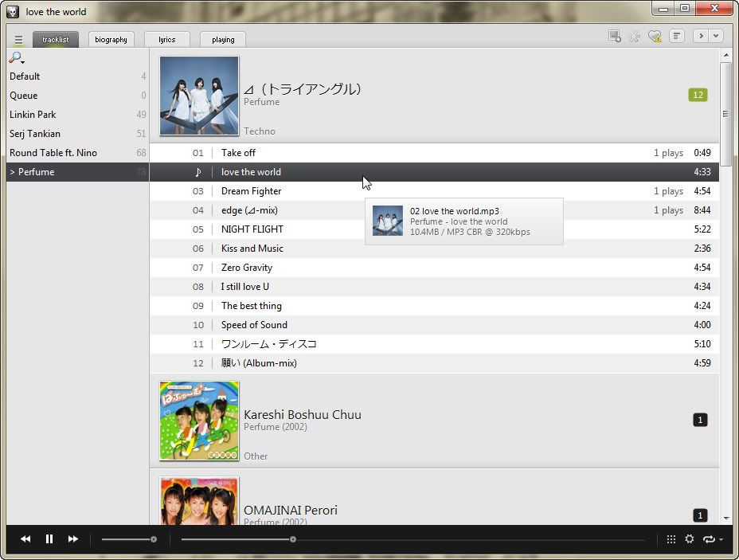This screenshot has height=560, width=739.
Task: Switch to the lyrics tab
Action: point(166,39)
